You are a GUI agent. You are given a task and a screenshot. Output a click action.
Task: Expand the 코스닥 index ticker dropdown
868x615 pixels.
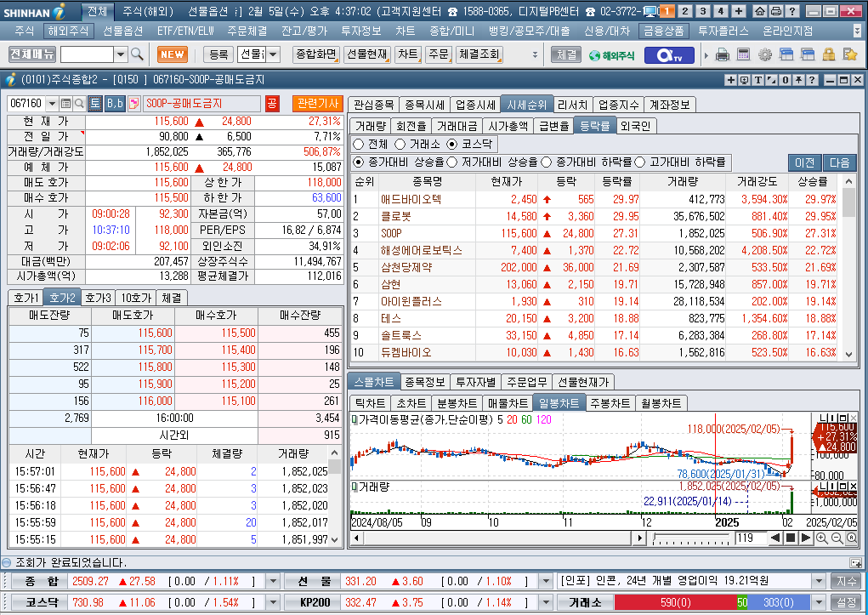point(272,602)
